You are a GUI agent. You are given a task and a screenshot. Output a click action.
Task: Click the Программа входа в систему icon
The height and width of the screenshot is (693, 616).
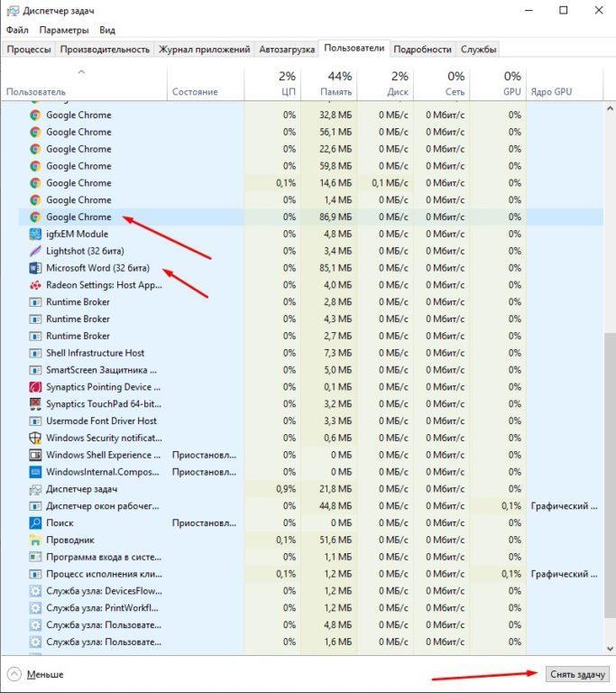coord(35,557)
